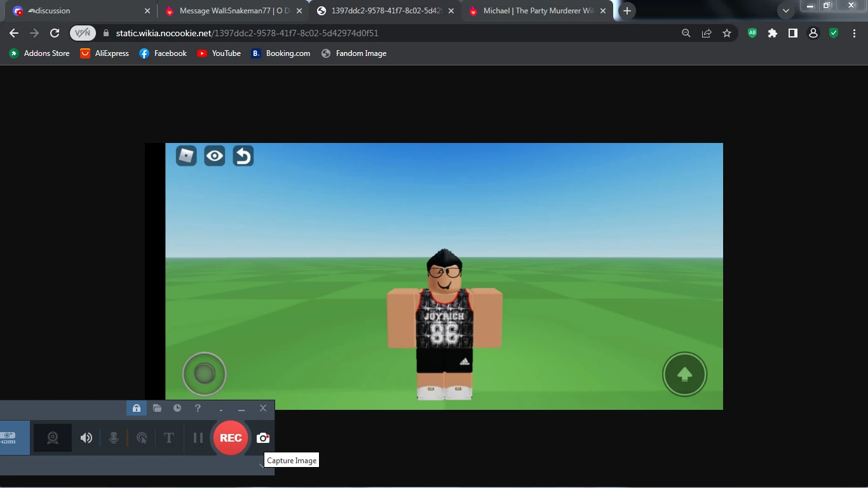Go back to the previous page
Image resolution: width=868 pixels, height=488 pixels.
pos(14,33)
